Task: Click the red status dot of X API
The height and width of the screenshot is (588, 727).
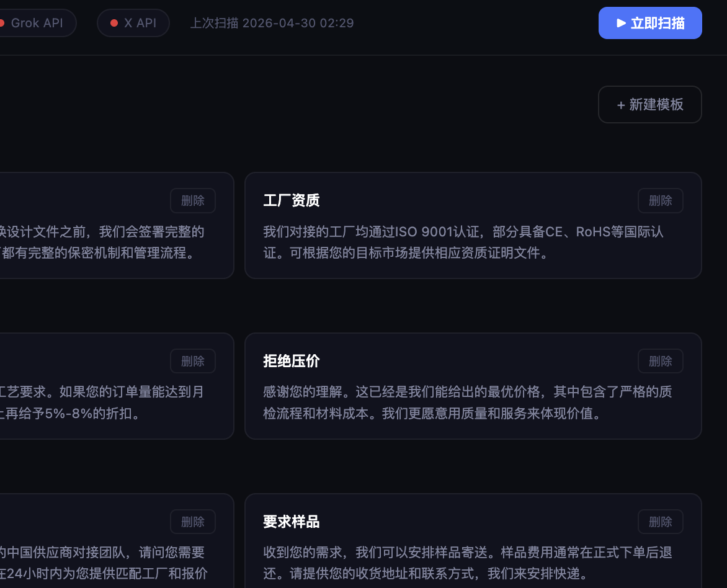Action: (114, 23)
